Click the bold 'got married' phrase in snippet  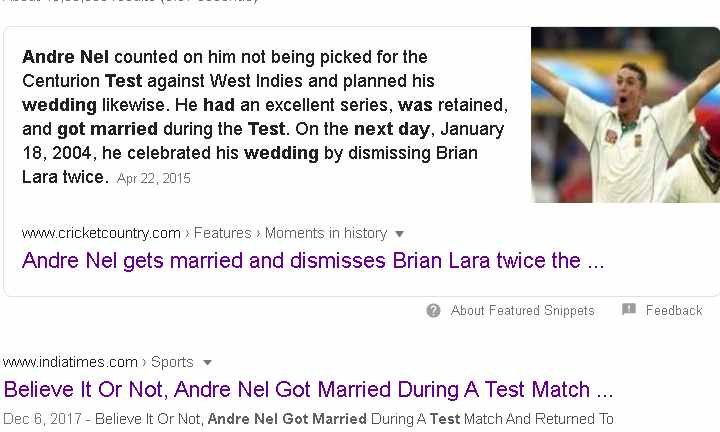coord(107,129)
